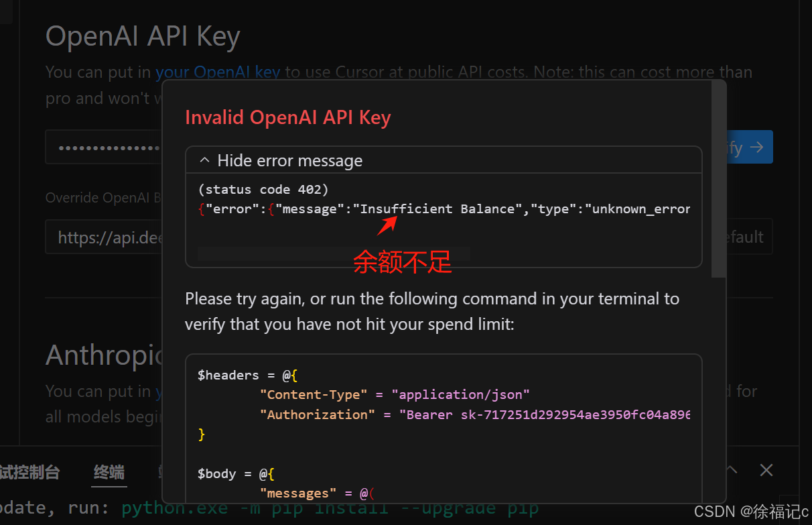Click the Insufficient Balance error JSON line
The image size is (812, 525).
pos(444,209)
